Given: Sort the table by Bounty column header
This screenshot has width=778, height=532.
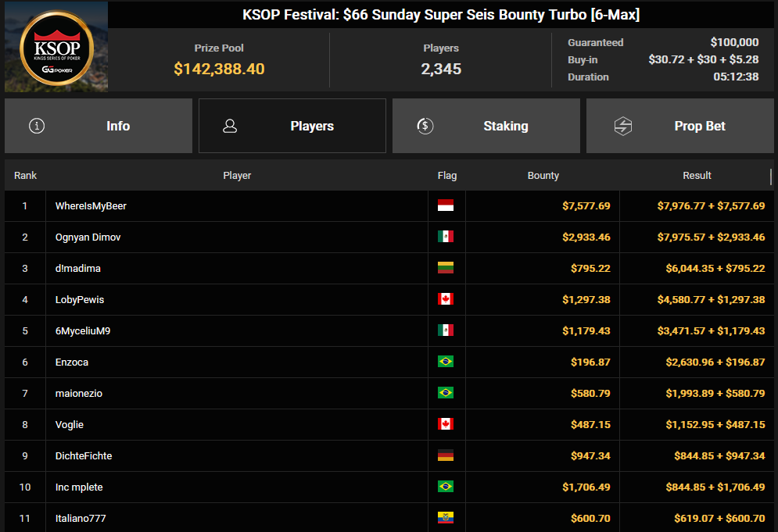Looking at the screenshot, I should click(x=543, y=176).
